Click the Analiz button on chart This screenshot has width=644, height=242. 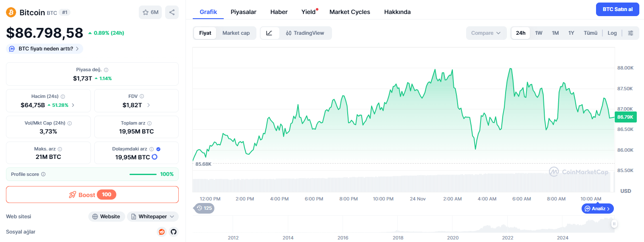tap(598, 209)
